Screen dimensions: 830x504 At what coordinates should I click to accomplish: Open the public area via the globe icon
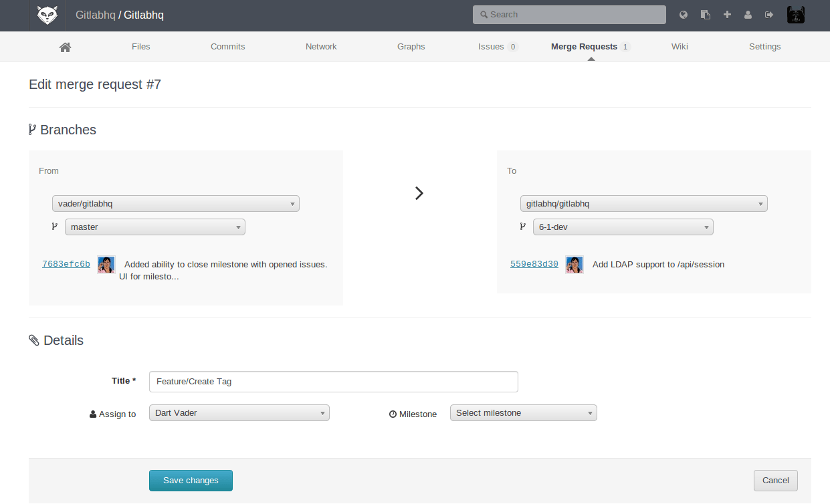[683, 14]
